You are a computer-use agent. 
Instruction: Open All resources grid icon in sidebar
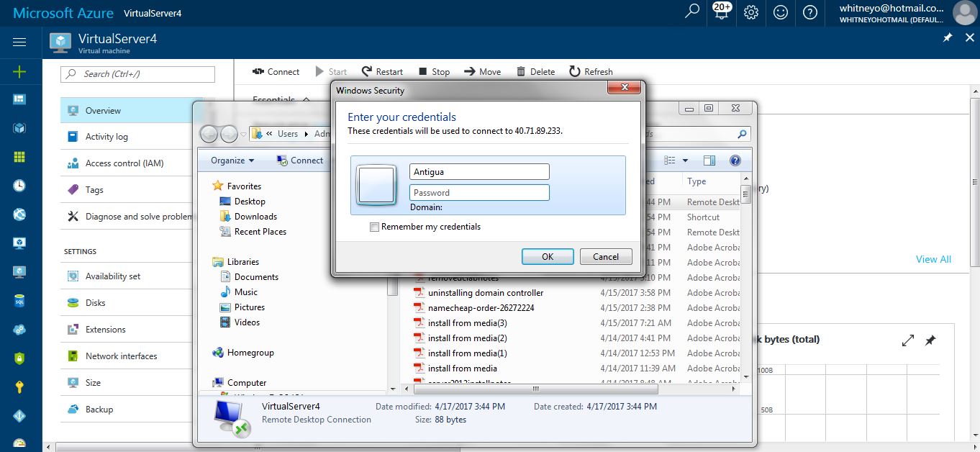pyautogui.click(x=19, y=157)
